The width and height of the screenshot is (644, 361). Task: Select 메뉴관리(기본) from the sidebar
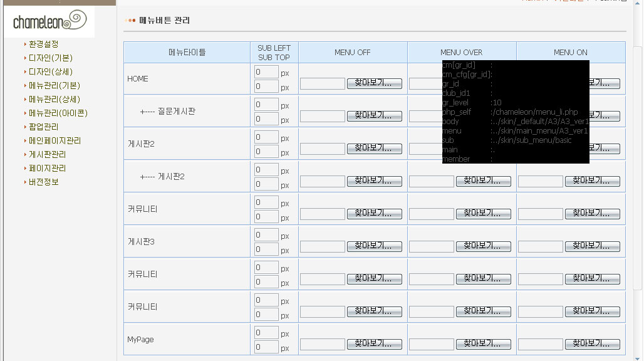click(54, 85)
